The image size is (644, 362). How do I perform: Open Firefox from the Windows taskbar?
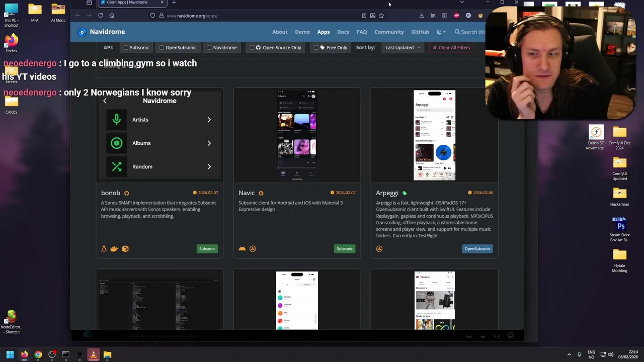pyautogui.click(x=24, y=354)
